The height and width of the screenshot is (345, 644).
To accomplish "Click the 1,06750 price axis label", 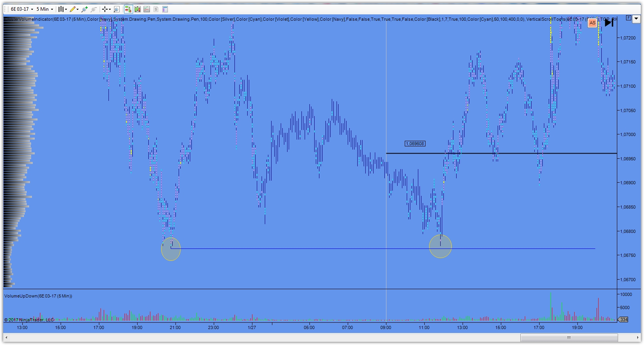I will pos(627,255).
